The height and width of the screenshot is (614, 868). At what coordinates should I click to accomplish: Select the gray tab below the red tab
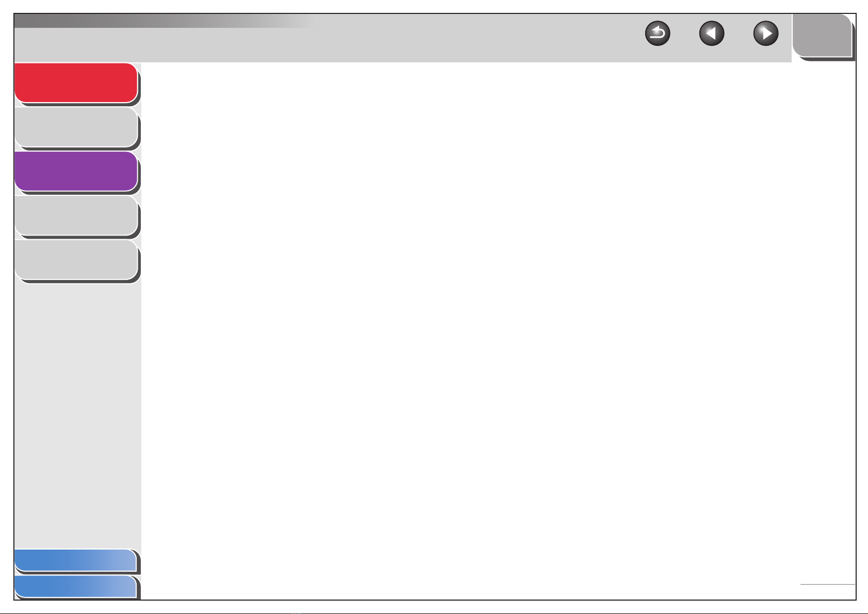76,127
